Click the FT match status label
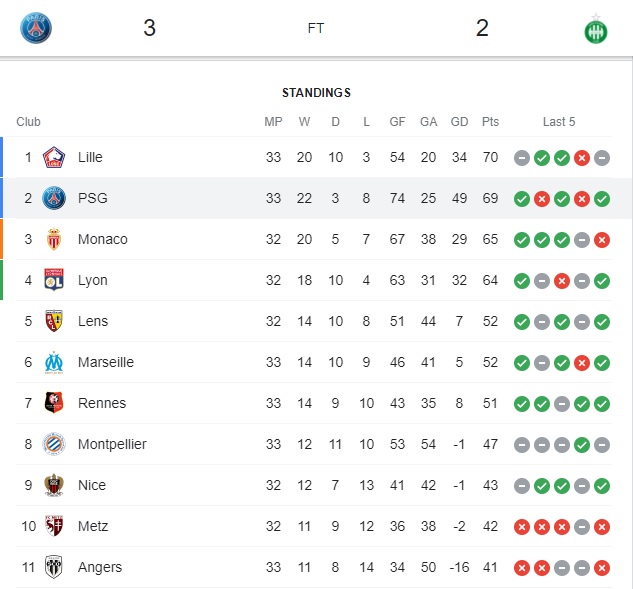 pyautogui.click(x=316, y=28)
